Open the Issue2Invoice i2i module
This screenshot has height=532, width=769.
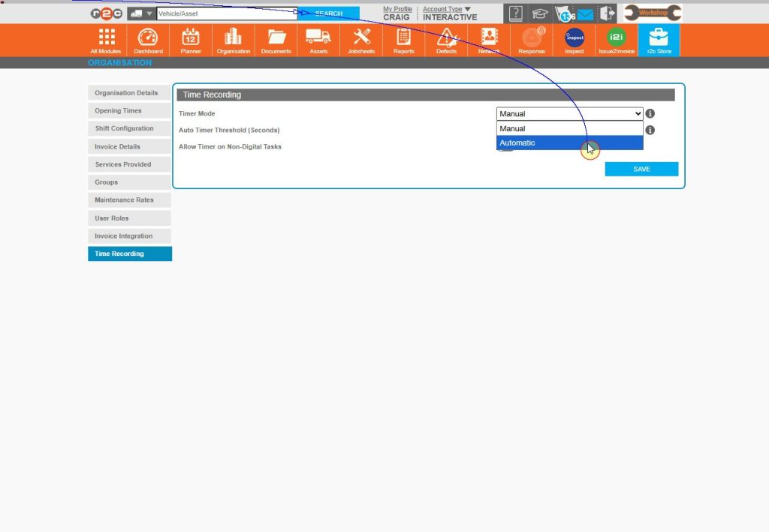(x=617, y=41)
